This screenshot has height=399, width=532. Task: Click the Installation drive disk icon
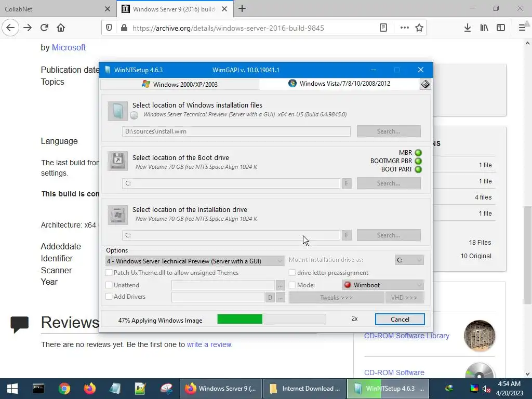point(118,215)
